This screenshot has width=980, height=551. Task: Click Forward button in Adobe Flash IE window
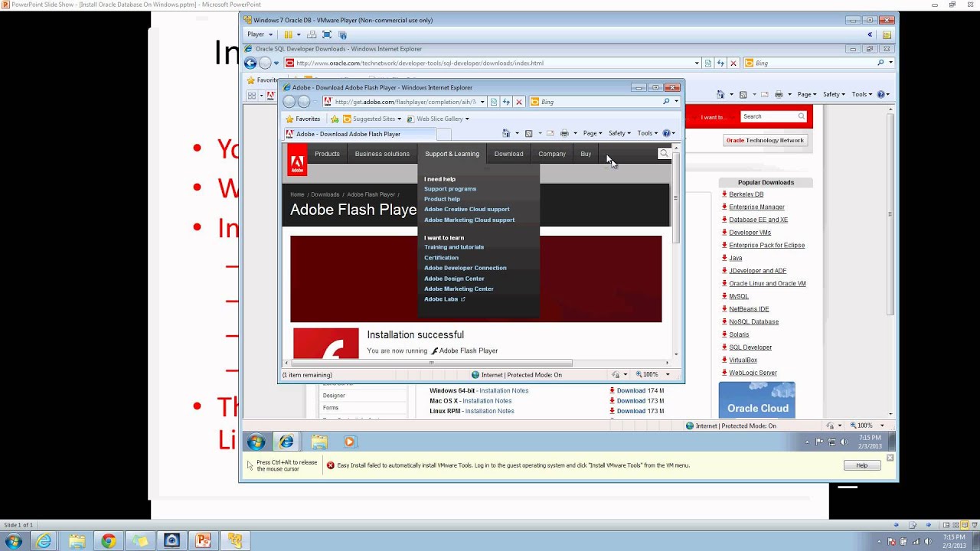click(304, 102)
